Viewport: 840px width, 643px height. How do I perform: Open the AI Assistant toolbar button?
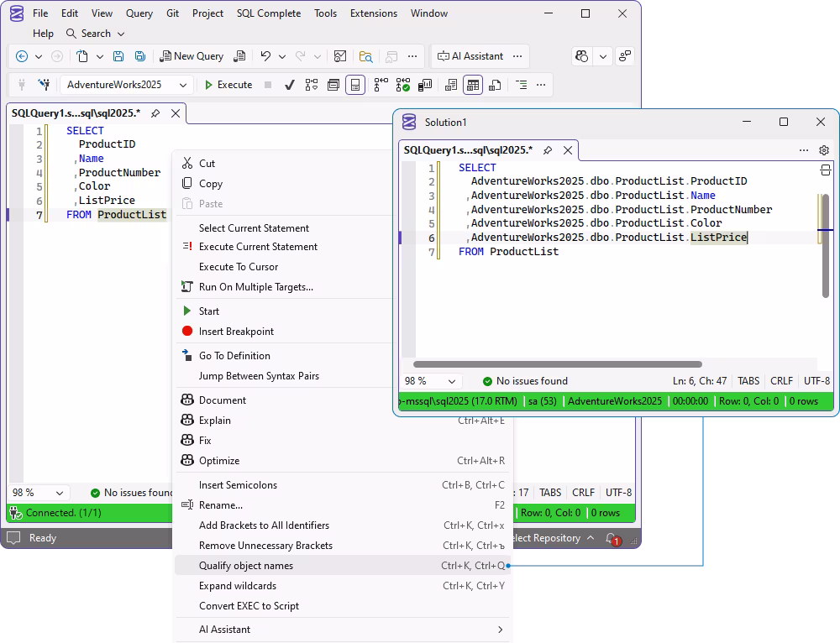pyautogui.click(x=470, y=56)
